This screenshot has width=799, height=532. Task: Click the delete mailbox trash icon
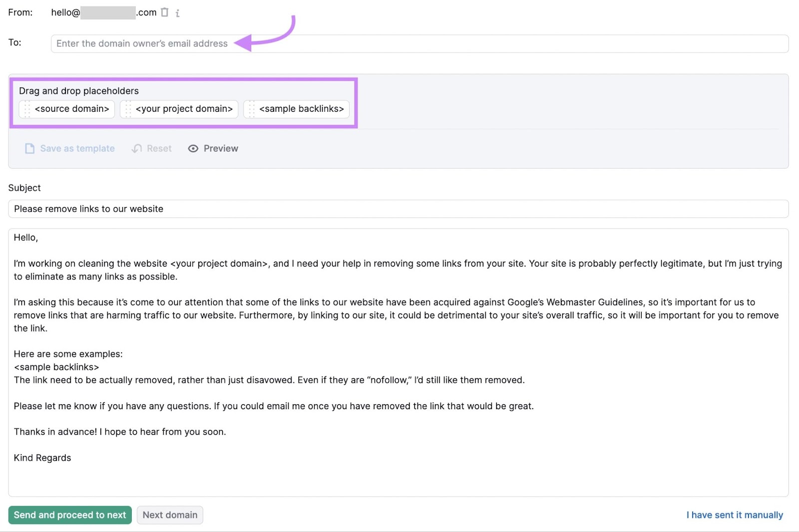click(x=165, y=12)
